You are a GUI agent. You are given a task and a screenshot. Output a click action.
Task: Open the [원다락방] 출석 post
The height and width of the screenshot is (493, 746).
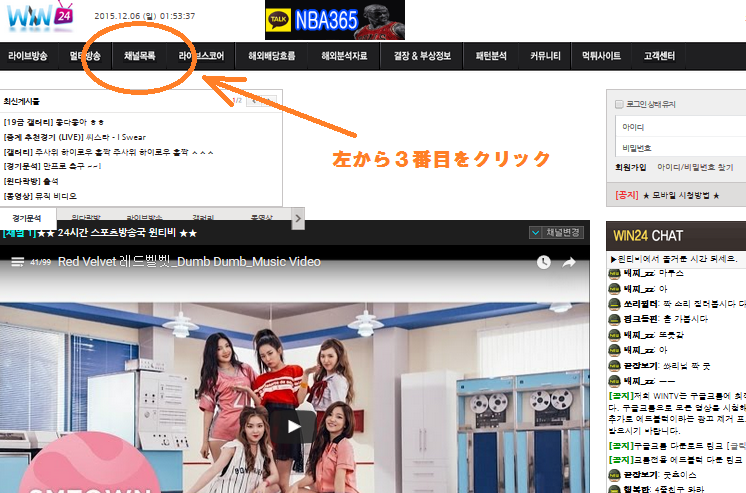[31, 181]
